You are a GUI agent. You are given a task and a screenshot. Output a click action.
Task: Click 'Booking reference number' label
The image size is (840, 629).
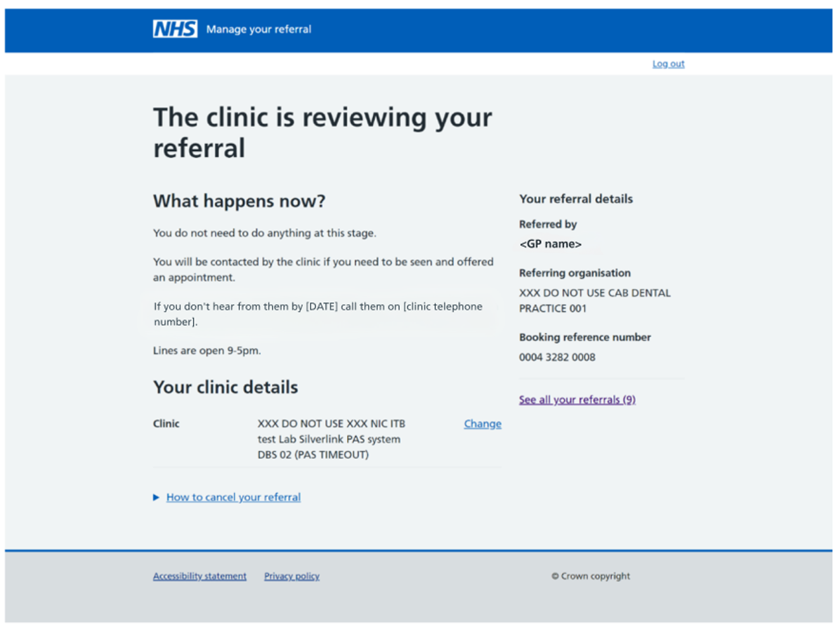point(585,337)
